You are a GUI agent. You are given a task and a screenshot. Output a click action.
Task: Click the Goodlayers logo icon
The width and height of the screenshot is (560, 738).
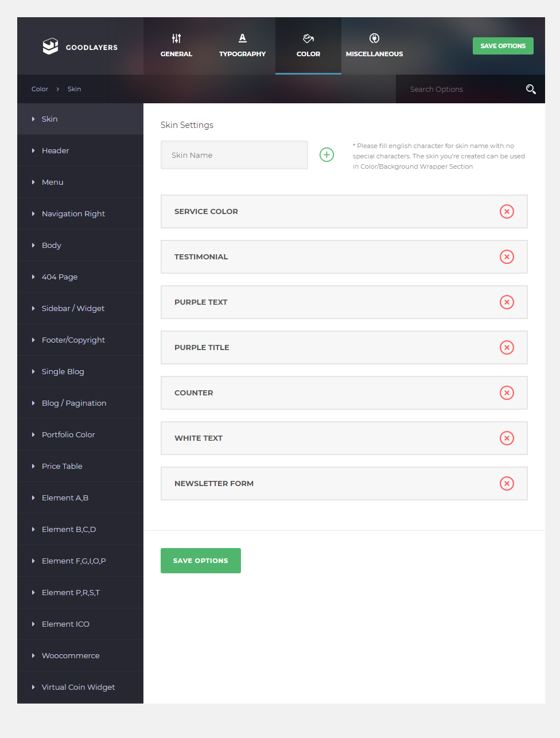click(x=50, y=46)
